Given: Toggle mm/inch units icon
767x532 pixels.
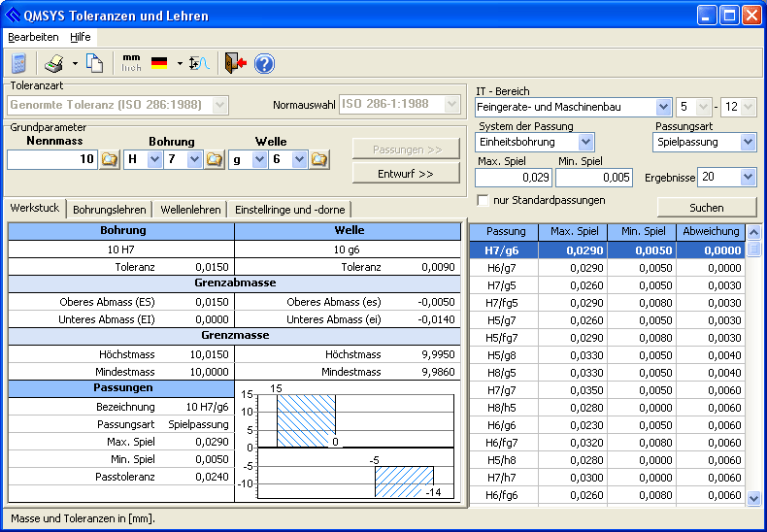Looking at the screenshot, I should pos(132,63).
